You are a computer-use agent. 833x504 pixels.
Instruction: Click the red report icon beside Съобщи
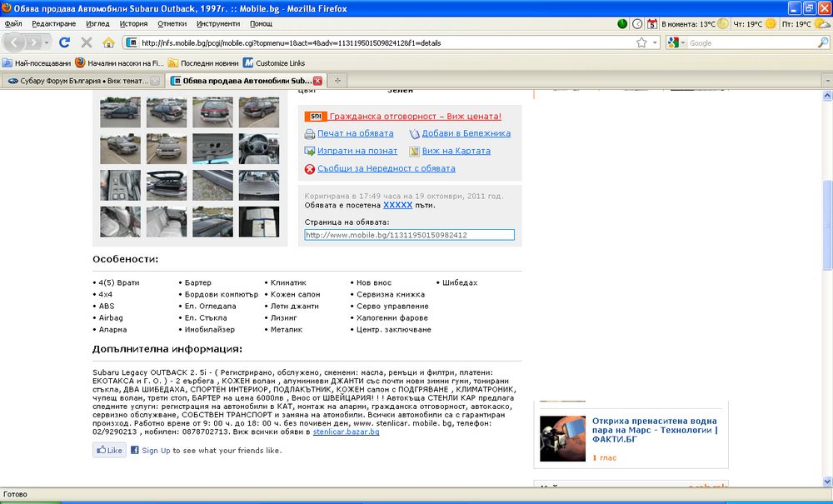tap(310, 169)
